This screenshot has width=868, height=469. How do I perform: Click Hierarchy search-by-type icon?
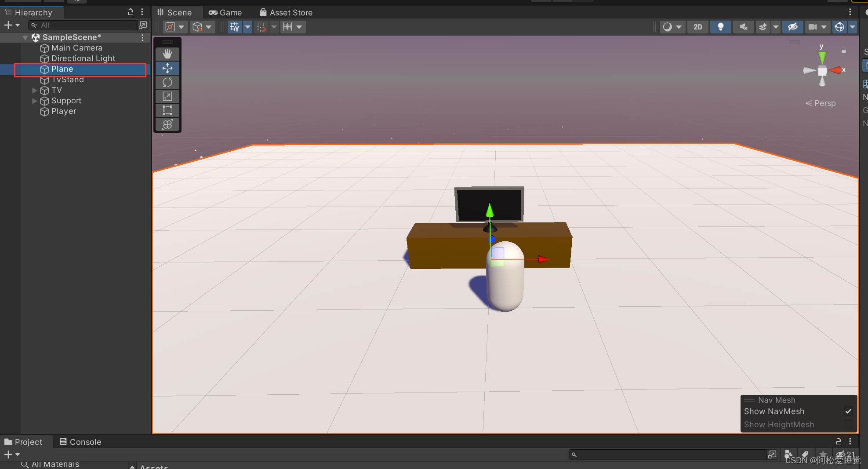[x=143, y=25]
